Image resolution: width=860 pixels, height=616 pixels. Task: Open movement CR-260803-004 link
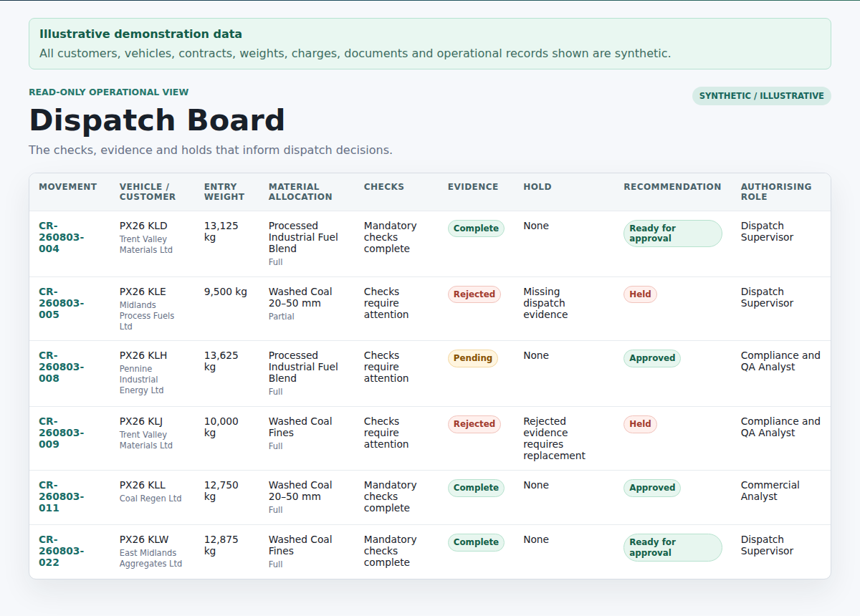click(x=61, y=237)
